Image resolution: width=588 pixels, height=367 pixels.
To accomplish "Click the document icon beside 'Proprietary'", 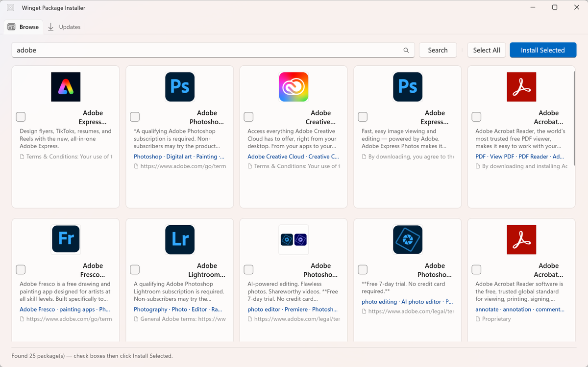I will point(478,319).
